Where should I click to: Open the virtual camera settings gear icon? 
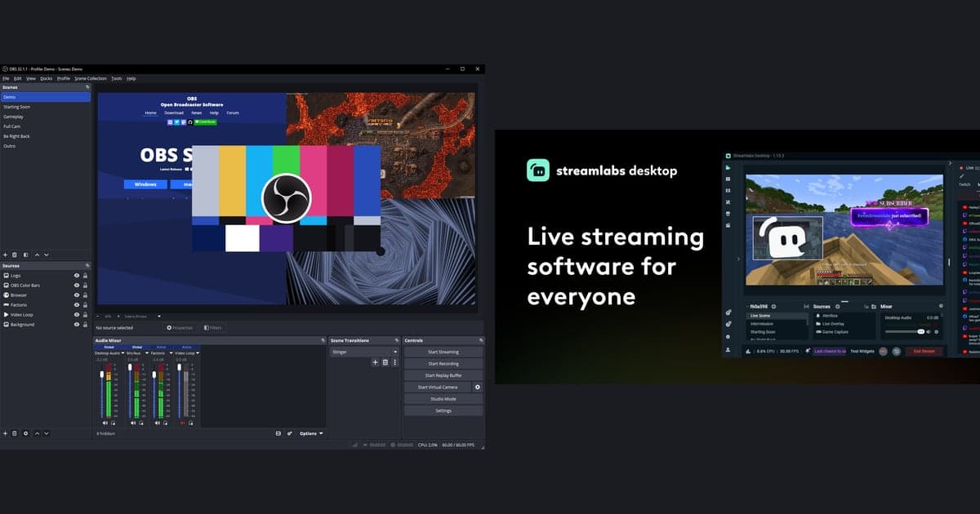pos(478,387)
